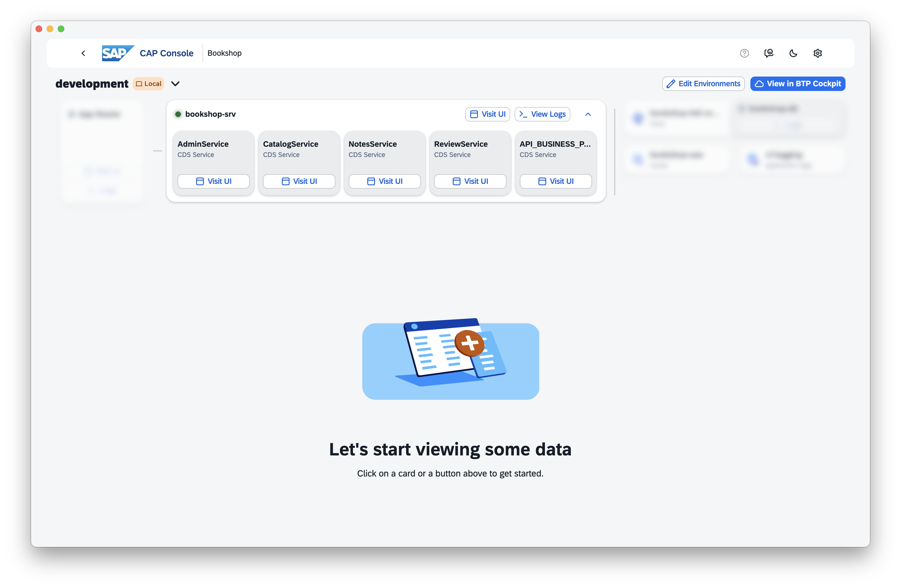901x588 pixels.
Task: Click the back arrow next to the SAP logo
Action: click(83, 53)
